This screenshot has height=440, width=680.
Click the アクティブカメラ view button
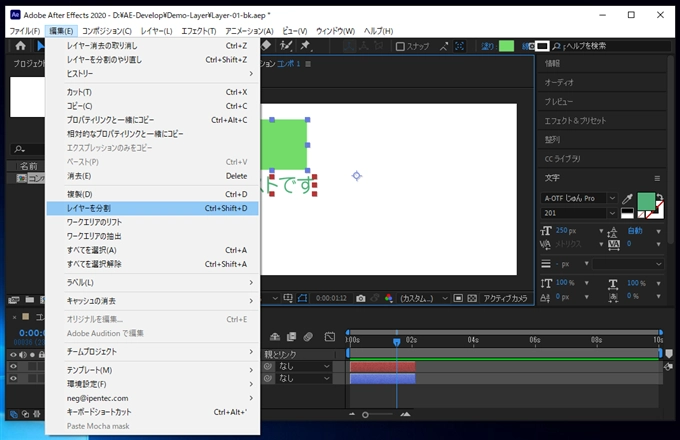[x=506, y=298]
